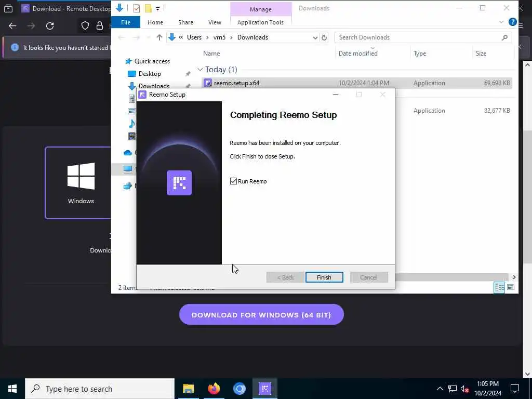Click the OneDrive cloud icon in sidebar
The height and width of the screenshot is (399, 532).
(x=128, y=153)
